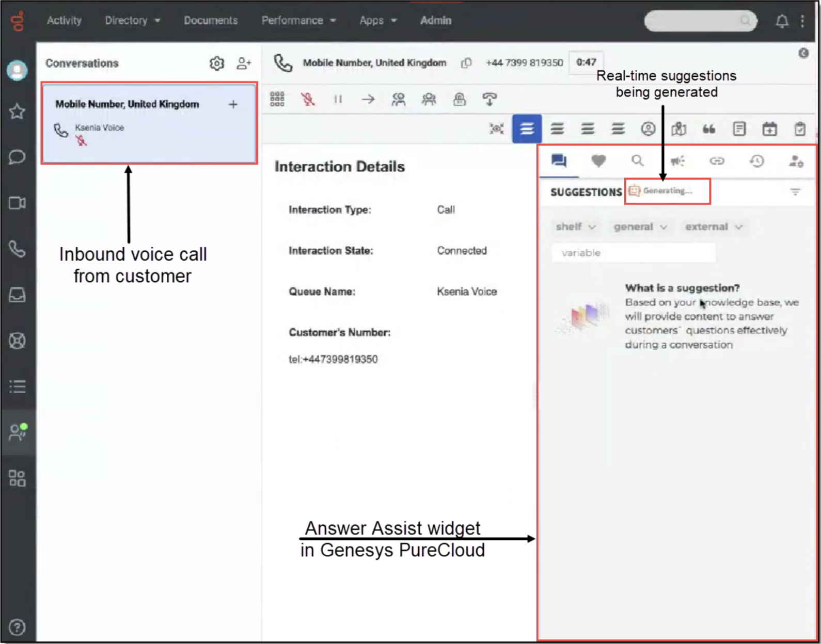Open interactions agent icon in sidebar

[x=18, y=432]
